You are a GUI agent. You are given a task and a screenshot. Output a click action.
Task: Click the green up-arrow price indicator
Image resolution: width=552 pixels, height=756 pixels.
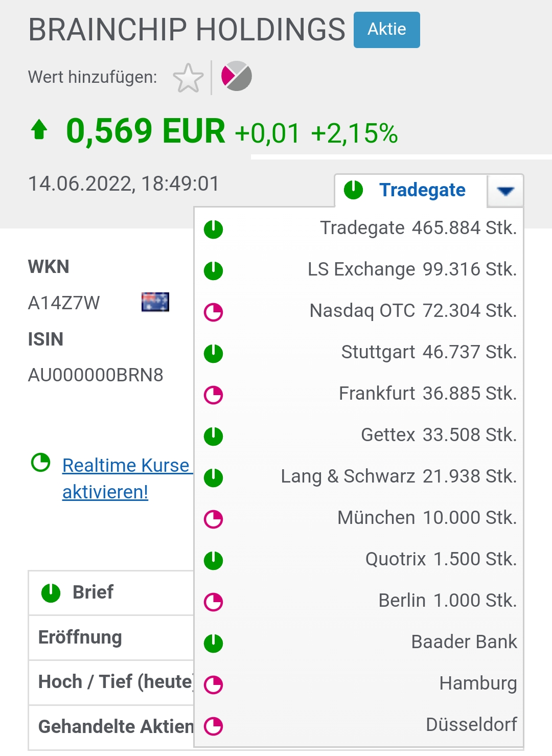point(39,130)
